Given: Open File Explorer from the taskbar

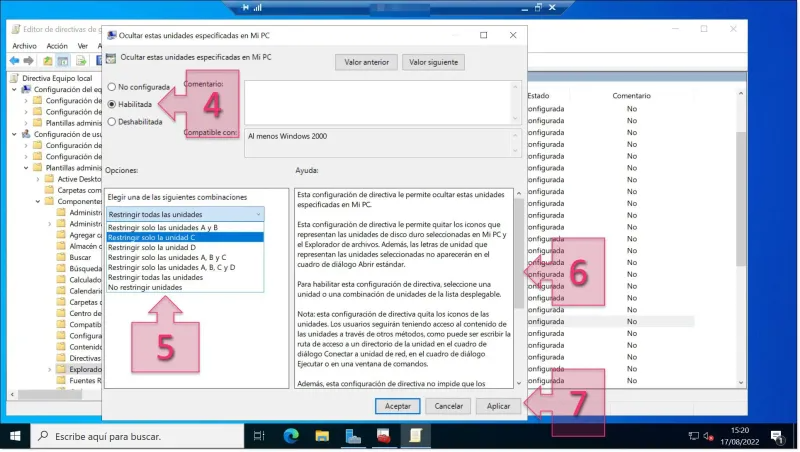Looking at the screenshot, I should click(x=322, y=436).
